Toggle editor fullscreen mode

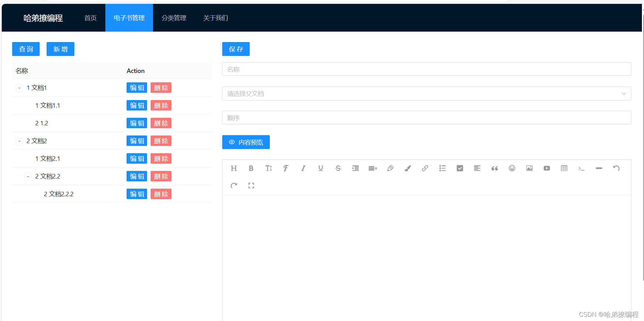(251, 186)
